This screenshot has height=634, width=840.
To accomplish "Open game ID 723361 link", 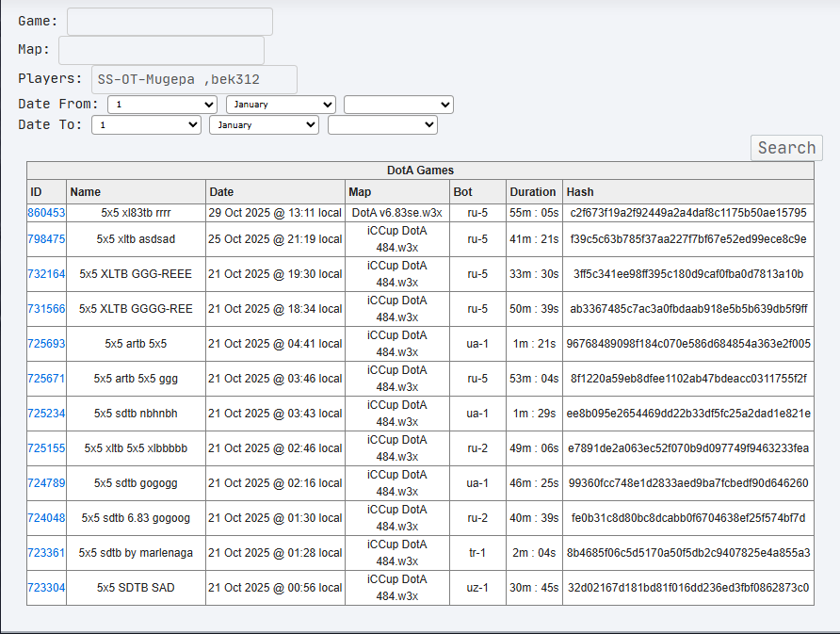I will click(x=46, y=553).
